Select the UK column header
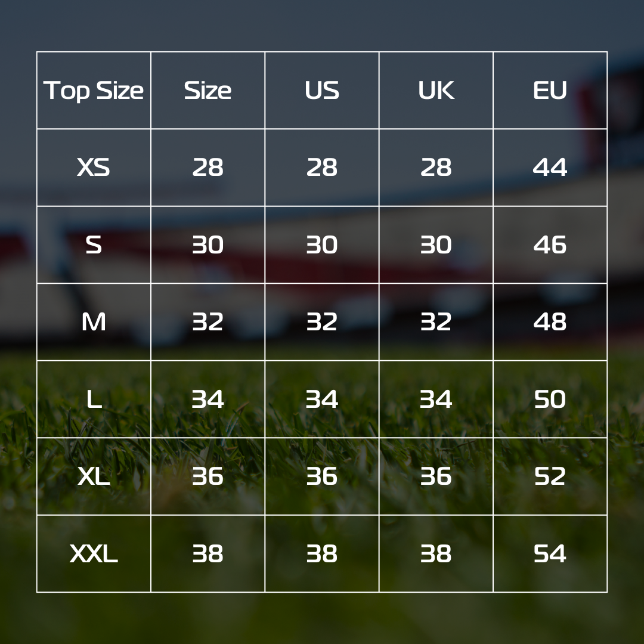Screen dimensions: 644x644 436,91
